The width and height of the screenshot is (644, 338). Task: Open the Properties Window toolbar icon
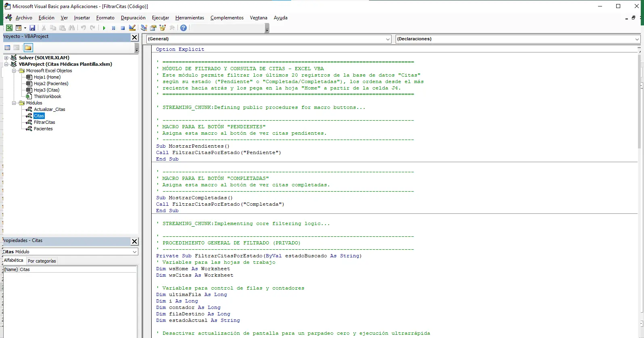pos(153,28)
